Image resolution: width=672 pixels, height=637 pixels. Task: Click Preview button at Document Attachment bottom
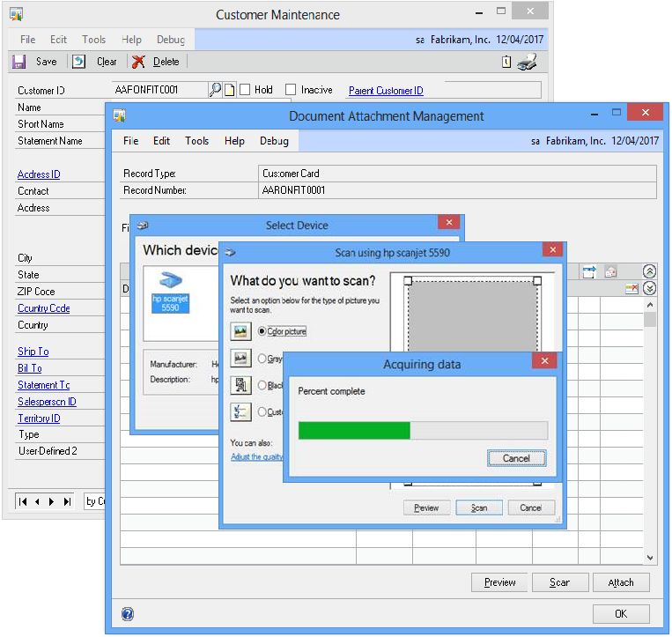(499, 582)
